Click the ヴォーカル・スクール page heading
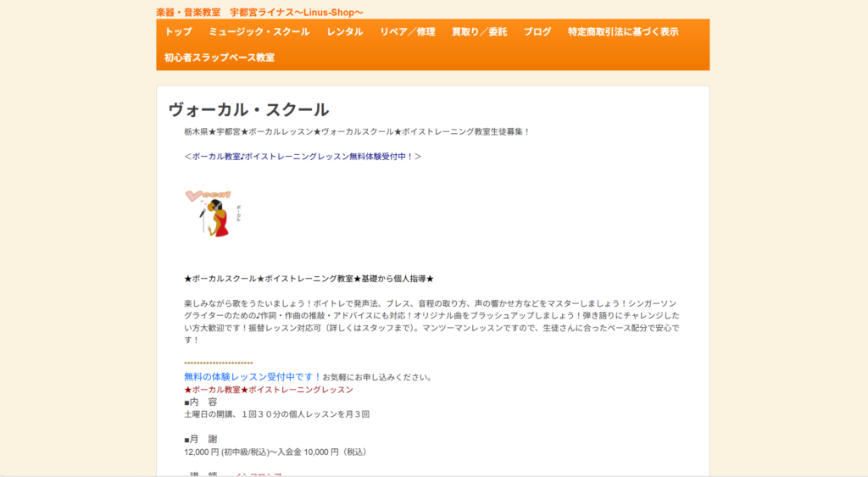 248,109
